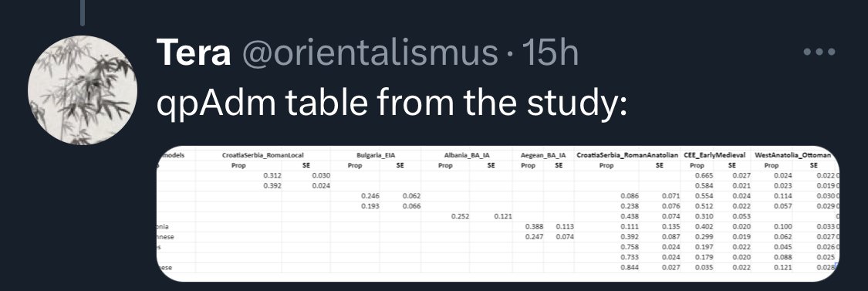
Task: Select the Aegean_BA_IA column header
Action: 543,156
